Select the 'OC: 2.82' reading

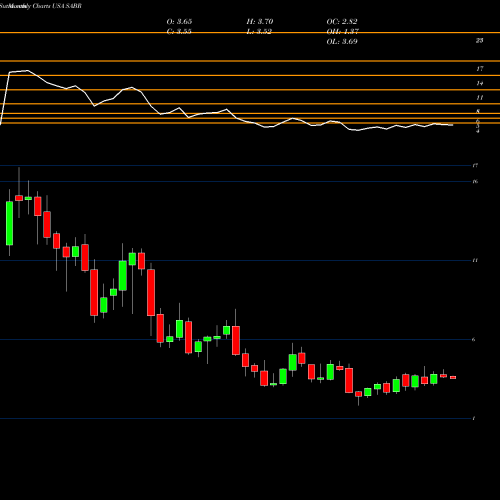(x=342, y=22)
